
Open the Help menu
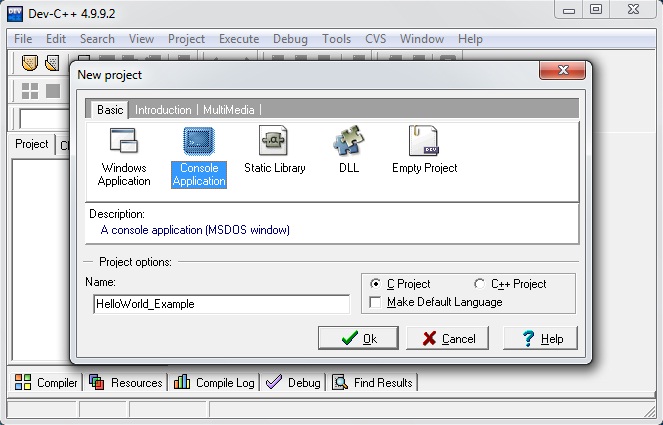(470, 39)
